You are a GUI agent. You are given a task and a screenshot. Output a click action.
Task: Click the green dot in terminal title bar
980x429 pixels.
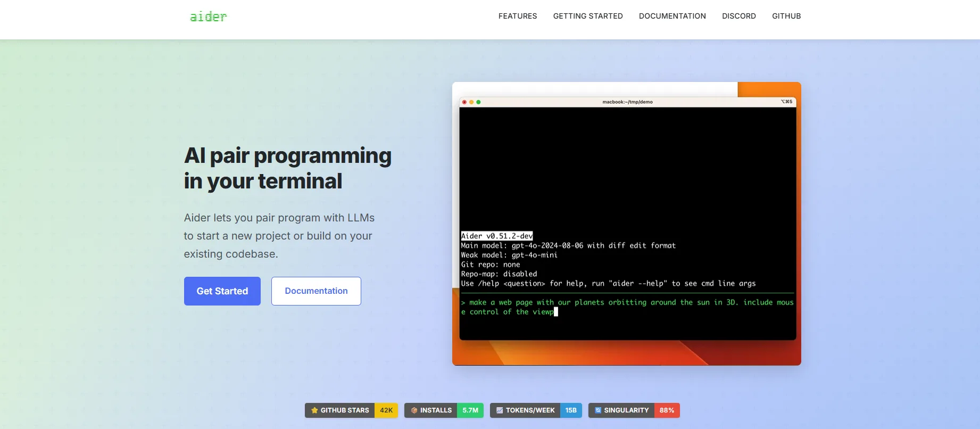click(478, 102)
